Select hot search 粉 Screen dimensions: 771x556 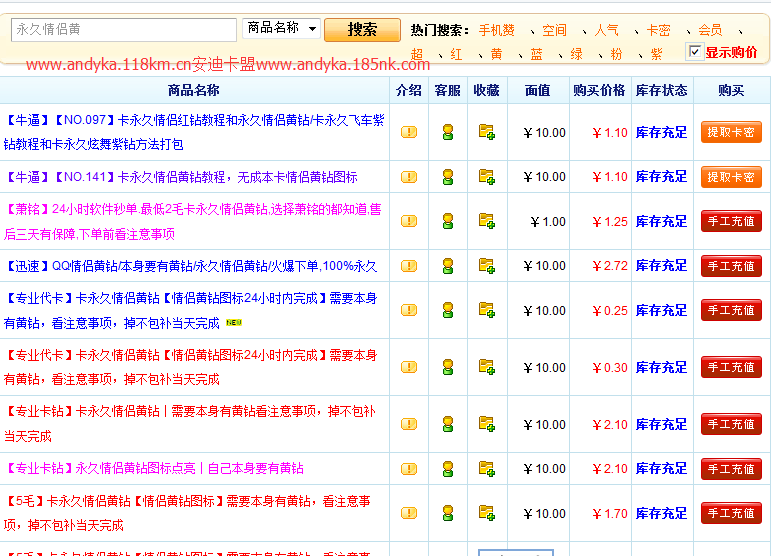pyautogui.click(x=616, y=54)
